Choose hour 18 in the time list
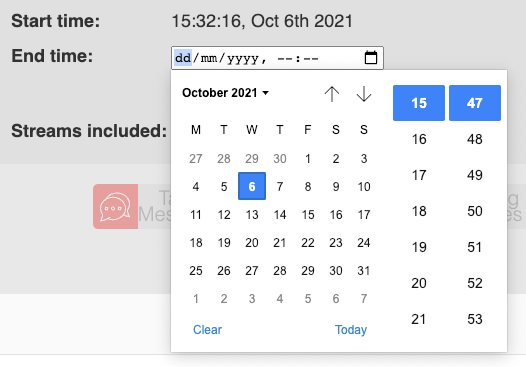Viewport: 526px width, 367px height. (419, 211)
